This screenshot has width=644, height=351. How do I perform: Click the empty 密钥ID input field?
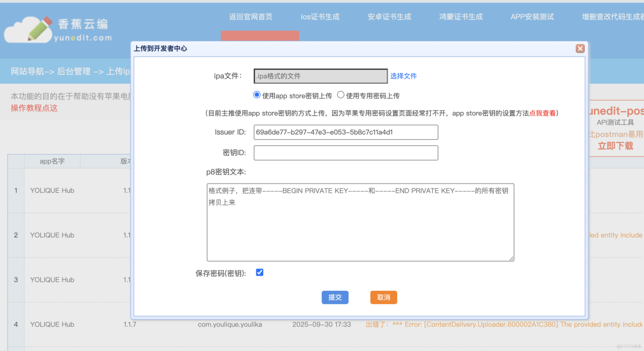(346, 153)
